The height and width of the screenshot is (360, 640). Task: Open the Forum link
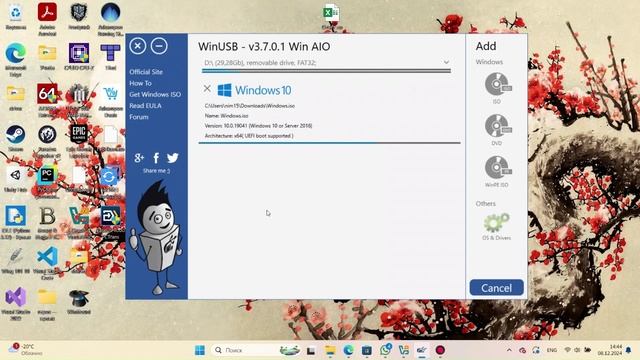(x=139, y=117)
